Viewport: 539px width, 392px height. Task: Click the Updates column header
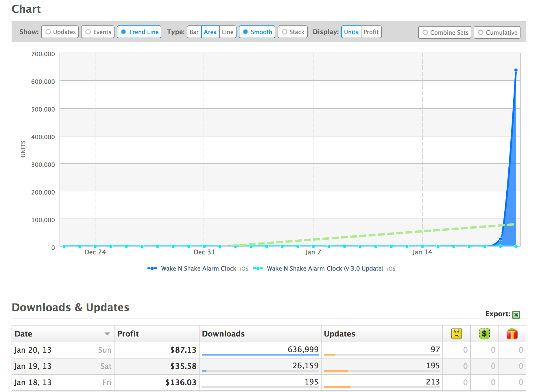click(382, 334)
